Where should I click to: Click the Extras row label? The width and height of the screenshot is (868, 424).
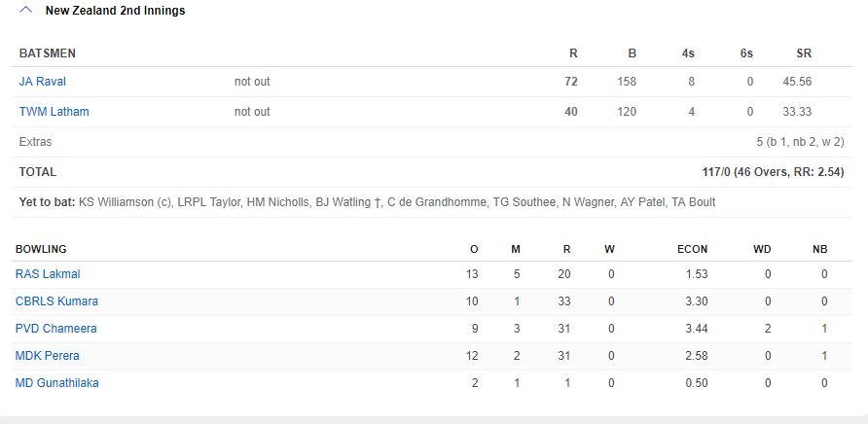pos(36,142)
